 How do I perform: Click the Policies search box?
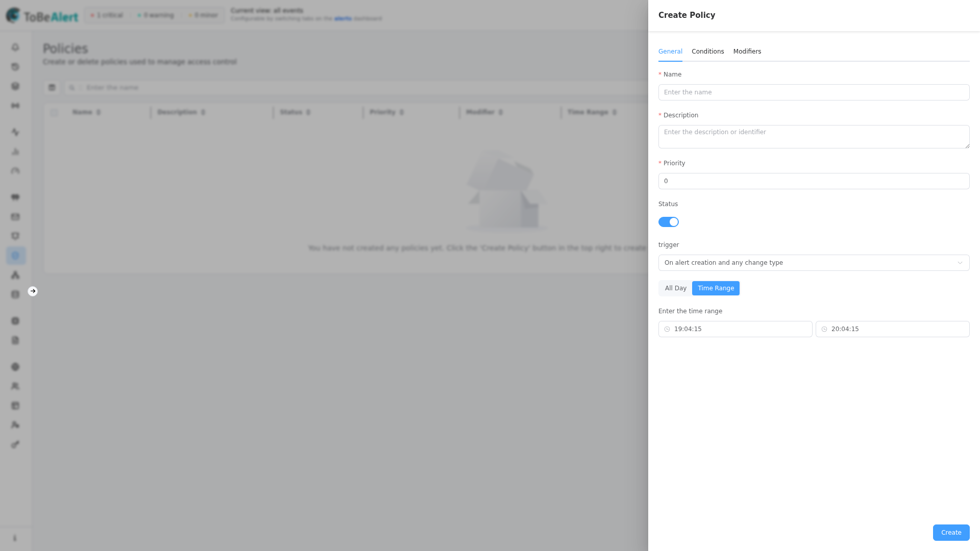tap(357, 88)
